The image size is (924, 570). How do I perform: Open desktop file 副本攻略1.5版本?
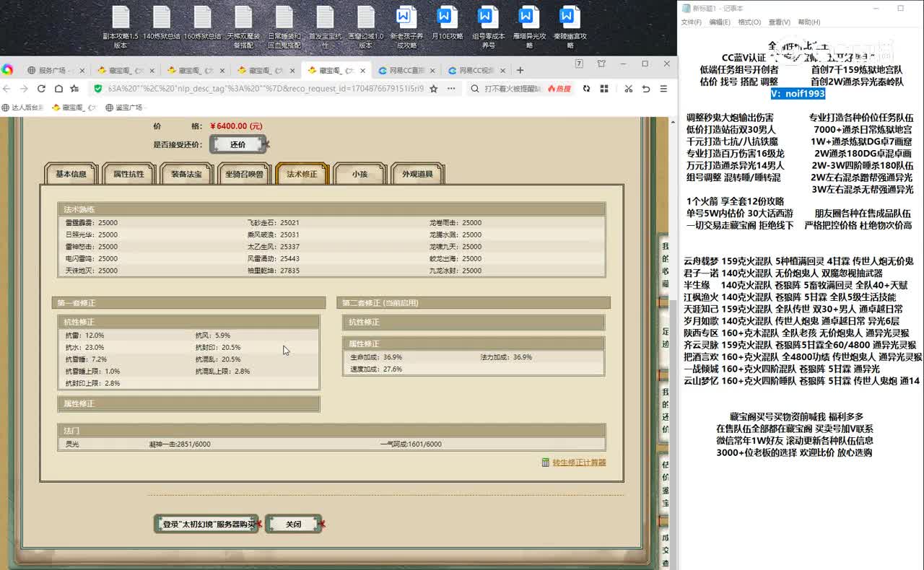point(121,27)
